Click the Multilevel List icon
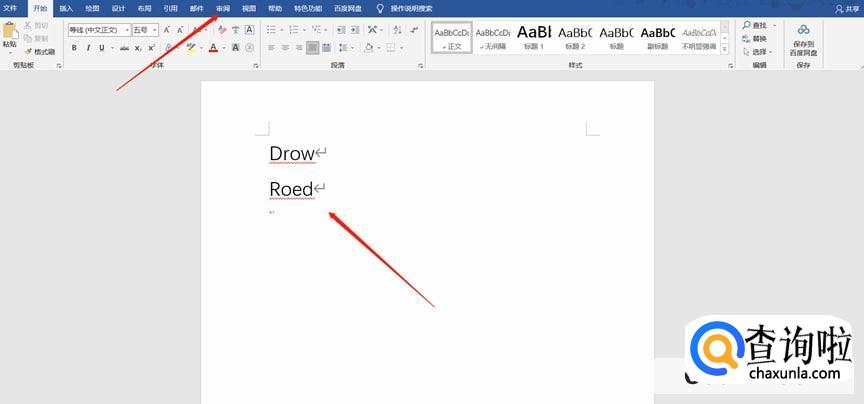This screenshot has height=404, width=864. pos(316,30)
